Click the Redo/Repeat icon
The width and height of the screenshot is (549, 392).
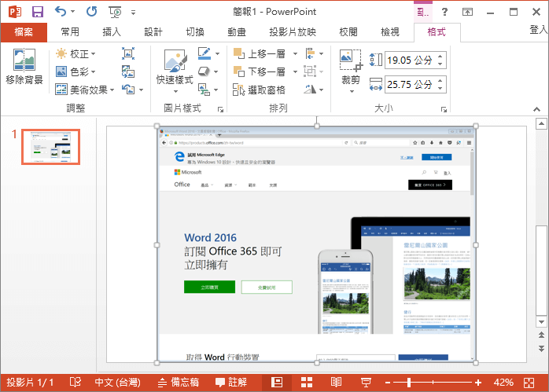point(92,12)
